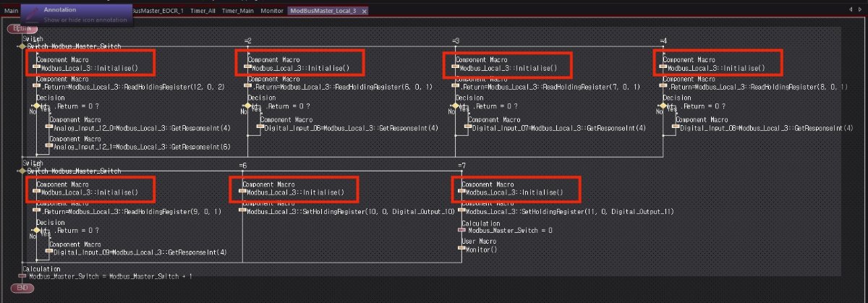This screenshot has width=868, height=303.
Task: Select the Initialise() macro under case =6
Action: 244,193
